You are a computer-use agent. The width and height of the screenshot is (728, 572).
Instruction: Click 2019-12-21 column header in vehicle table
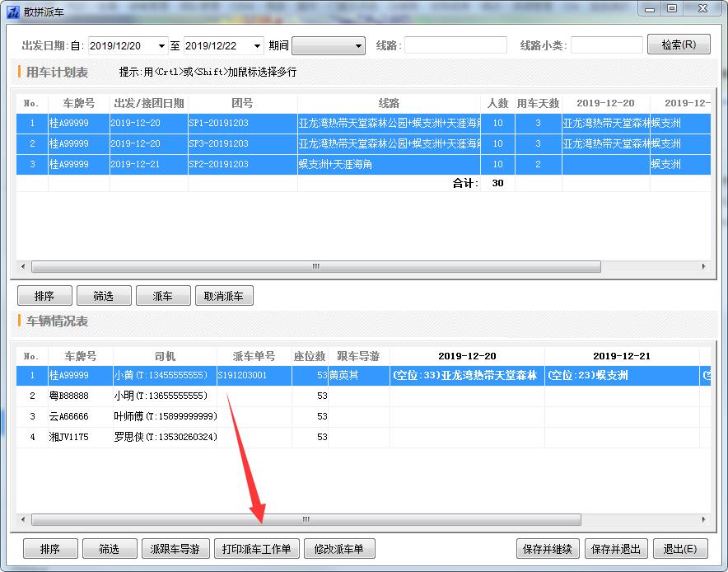pyautogui.click(x=622, y=356)
